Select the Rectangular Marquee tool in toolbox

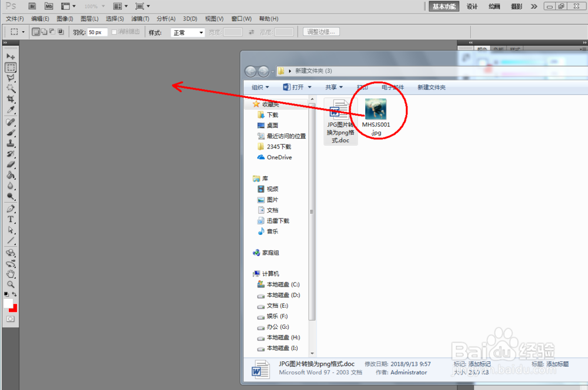(11, 68)
